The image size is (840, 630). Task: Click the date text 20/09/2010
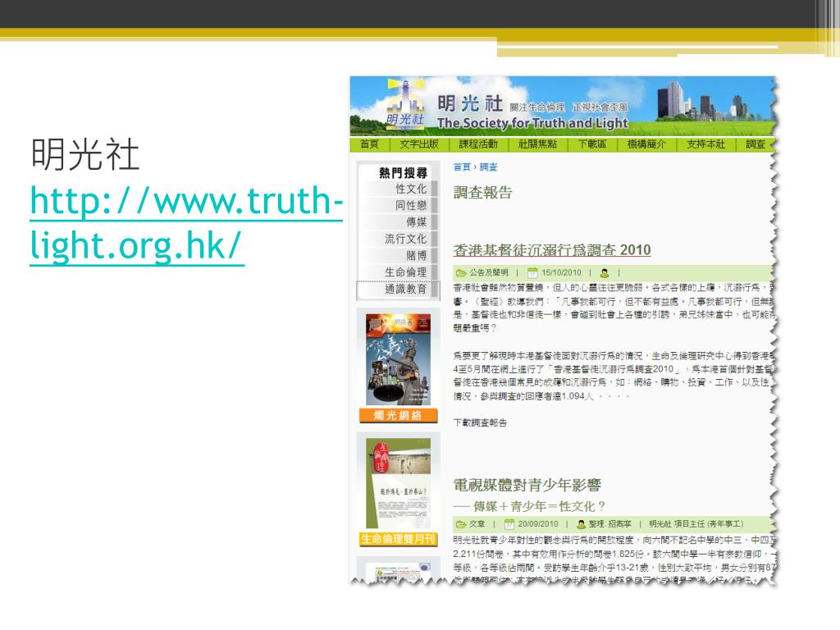pyautogui.click(x=538, y=524)
